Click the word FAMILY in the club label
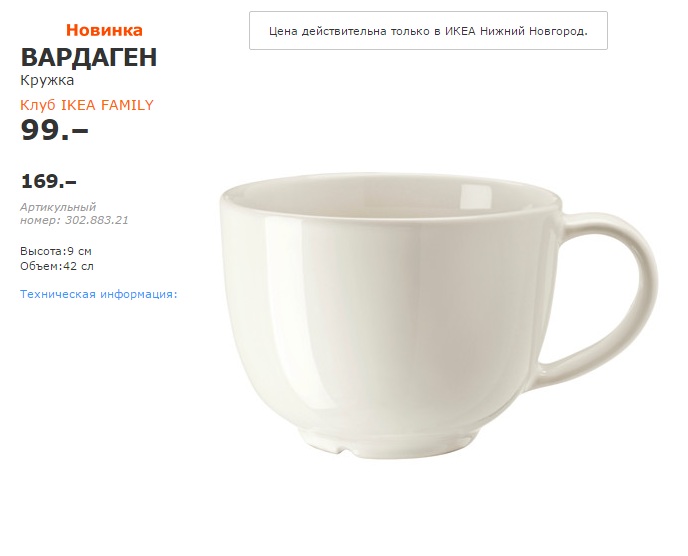 pos(127,105)
